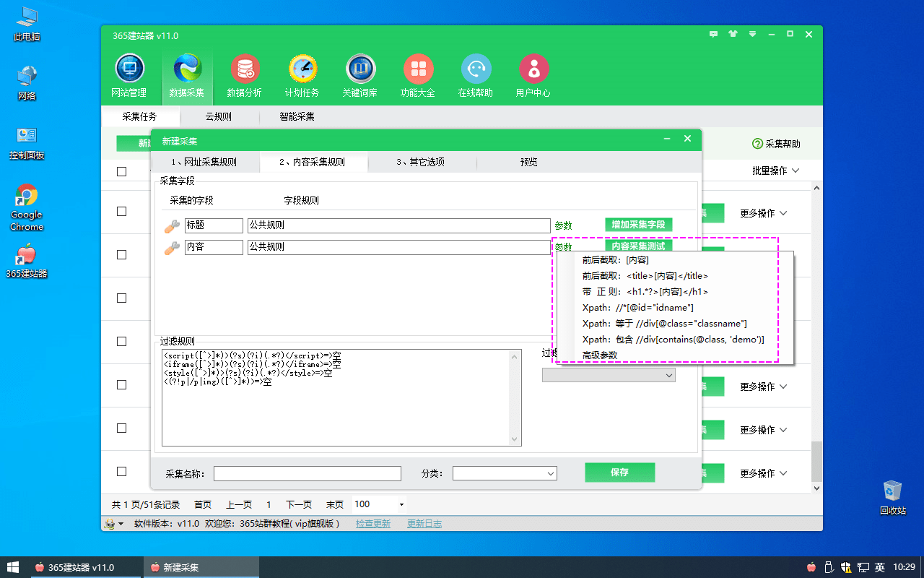
Task: Open the 数据分析 module
Action: pyautogui.click(x=245, y=76)
